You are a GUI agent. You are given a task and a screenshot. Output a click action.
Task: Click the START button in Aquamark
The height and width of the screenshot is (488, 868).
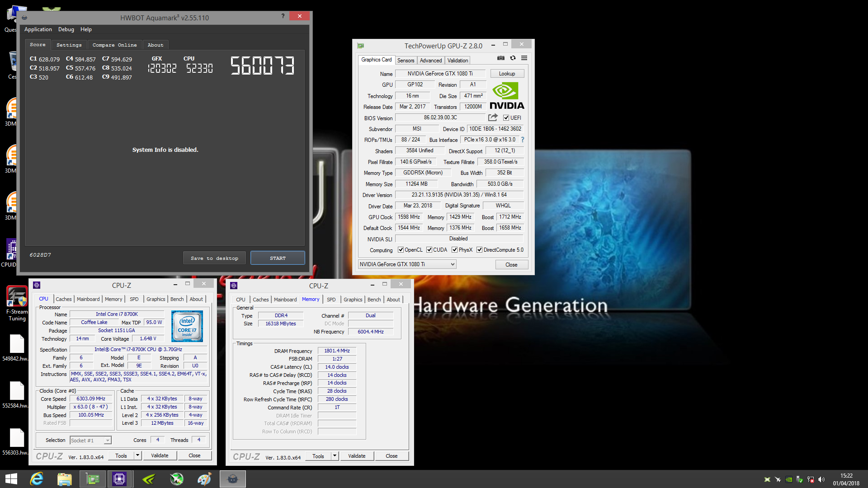pyautogui.click(x=278, y=258)
